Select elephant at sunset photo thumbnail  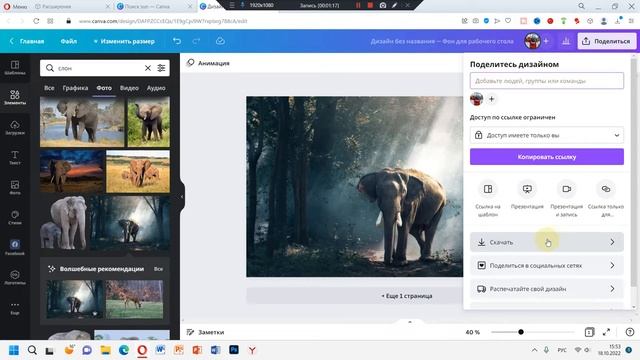pos(71,171)
